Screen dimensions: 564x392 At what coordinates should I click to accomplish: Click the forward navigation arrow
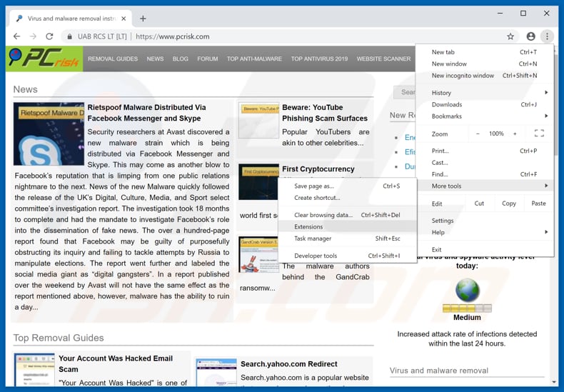tap(34, 36)
